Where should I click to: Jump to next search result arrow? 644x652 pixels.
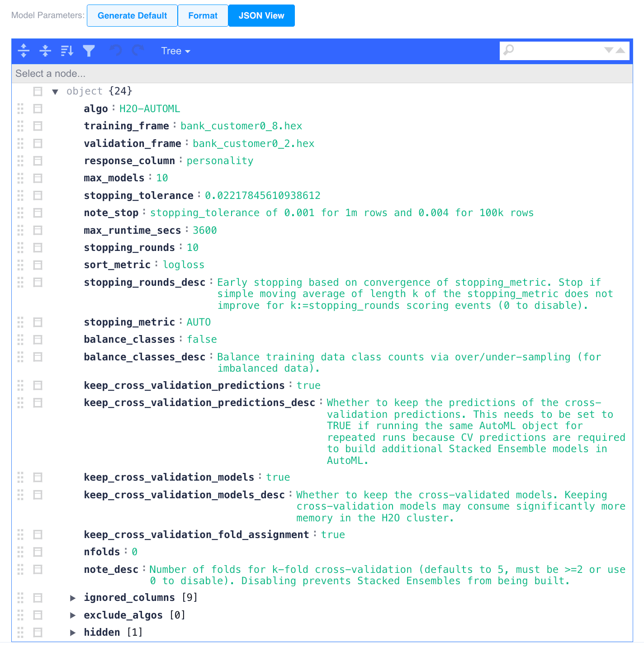(609, 50)
